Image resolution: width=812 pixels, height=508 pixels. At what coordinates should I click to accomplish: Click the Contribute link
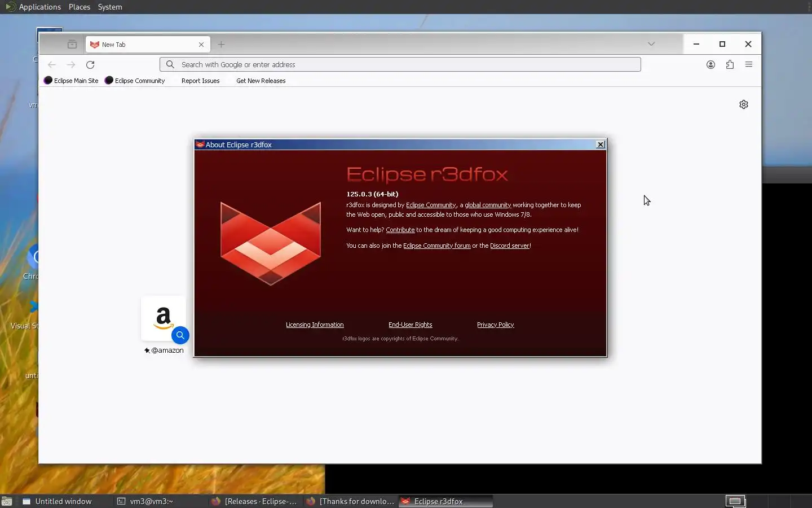(400, 230)
